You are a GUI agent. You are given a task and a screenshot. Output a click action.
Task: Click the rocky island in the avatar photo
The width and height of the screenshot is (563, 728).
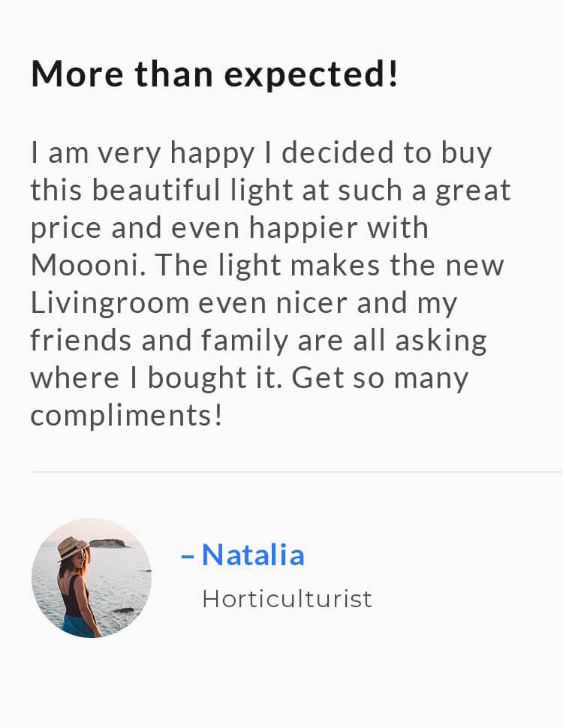click(110, 542)
